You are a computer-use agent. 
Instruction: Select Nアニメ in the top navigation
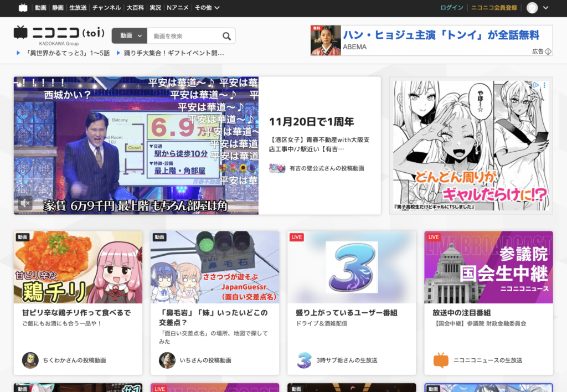(x=177, y=8)
